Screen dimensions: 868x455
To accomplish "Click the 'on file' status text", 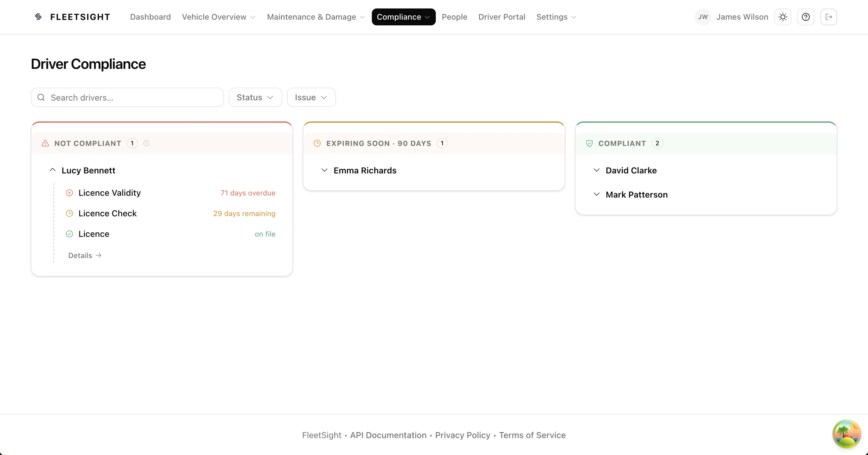I will pyautogui.click(x=265, y=234).
